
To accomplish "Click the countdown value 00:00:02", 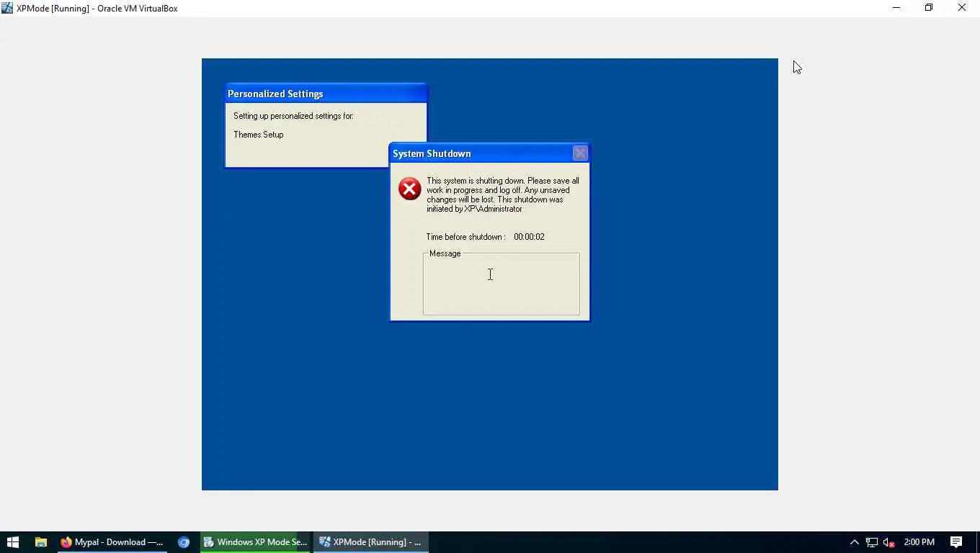I will click(x=529, y=237).
